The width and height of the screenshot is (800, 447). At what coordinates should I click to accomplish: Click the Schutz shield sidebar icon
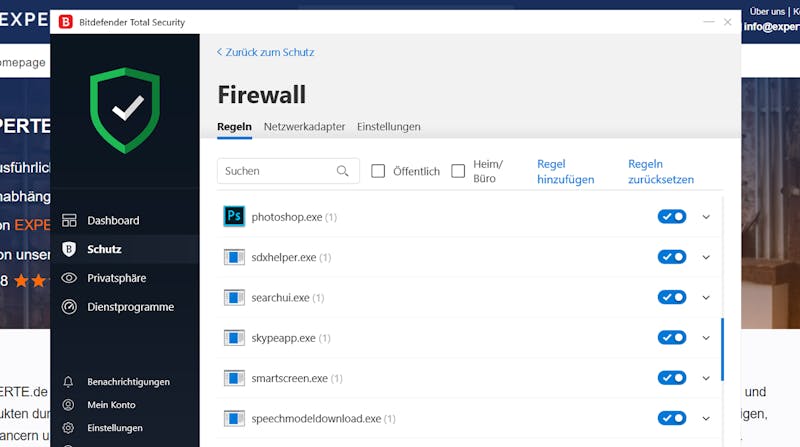point(69,249)
